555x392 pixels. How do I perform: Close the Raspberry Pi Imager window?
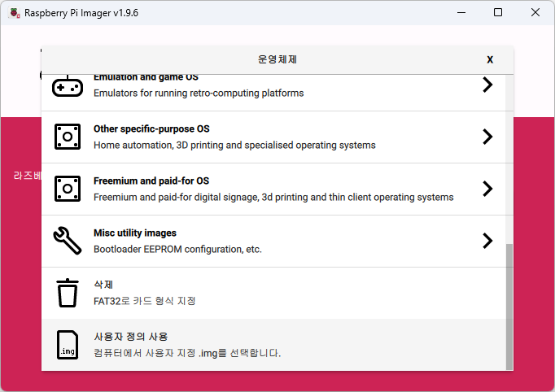535,13
